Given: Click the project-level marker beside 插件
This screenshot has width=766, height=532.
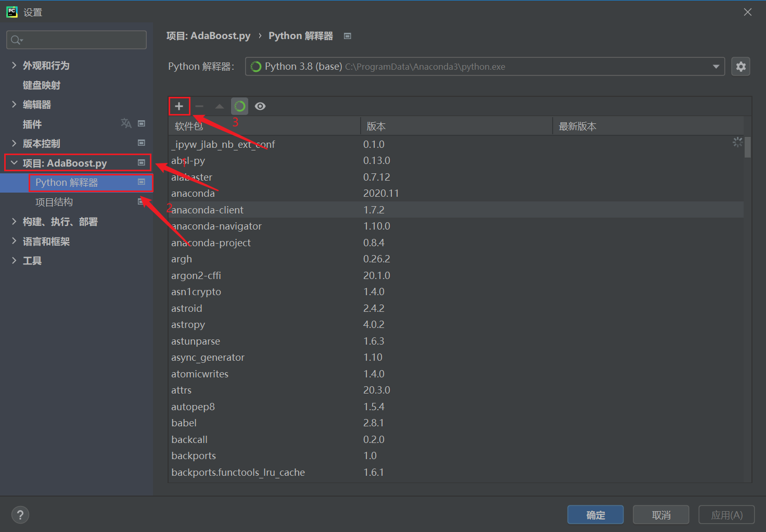Looking at the screenshot, I should 141,123.
